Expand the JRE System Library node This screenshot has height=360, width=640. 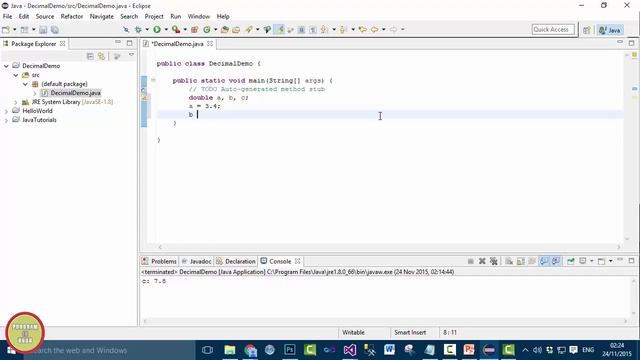click(16, 102)
